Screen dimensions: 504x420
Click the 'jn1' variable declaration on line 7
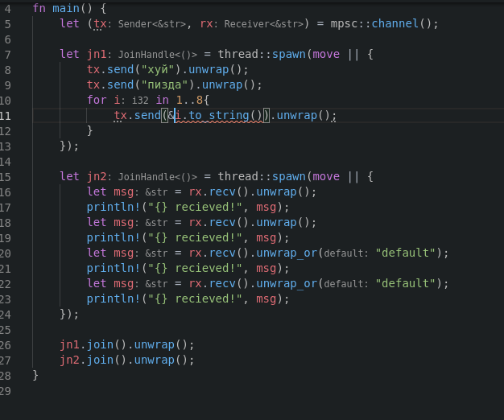[x=97, y=54]
